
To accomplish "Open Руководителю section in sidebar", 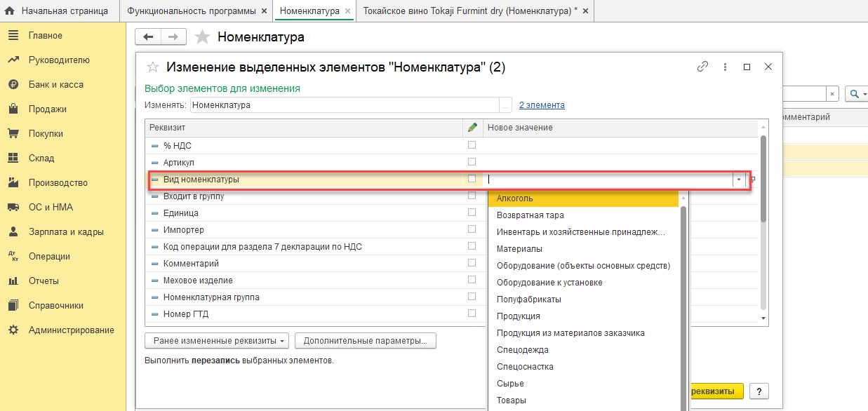I will [x=59, y=60].
